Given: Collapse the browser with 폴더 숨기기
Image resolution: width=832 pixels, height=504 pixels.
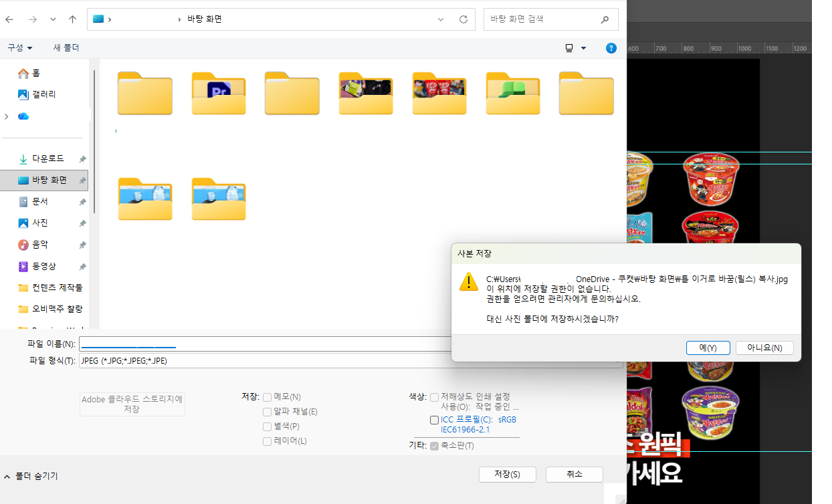Looking at the screenshot, I should tap(31, 476).
